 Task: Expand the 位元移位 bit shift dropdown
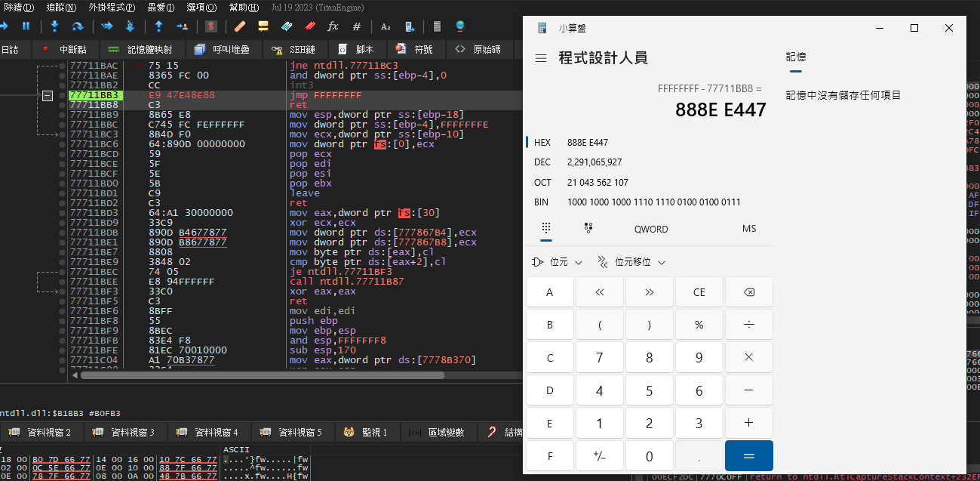pos(632,262)
